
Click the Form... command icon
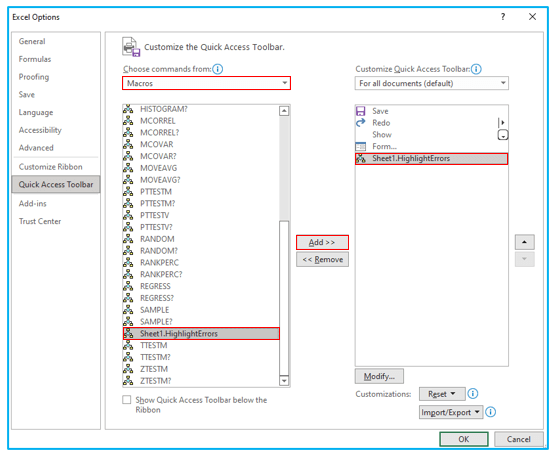tap(361, 146)
